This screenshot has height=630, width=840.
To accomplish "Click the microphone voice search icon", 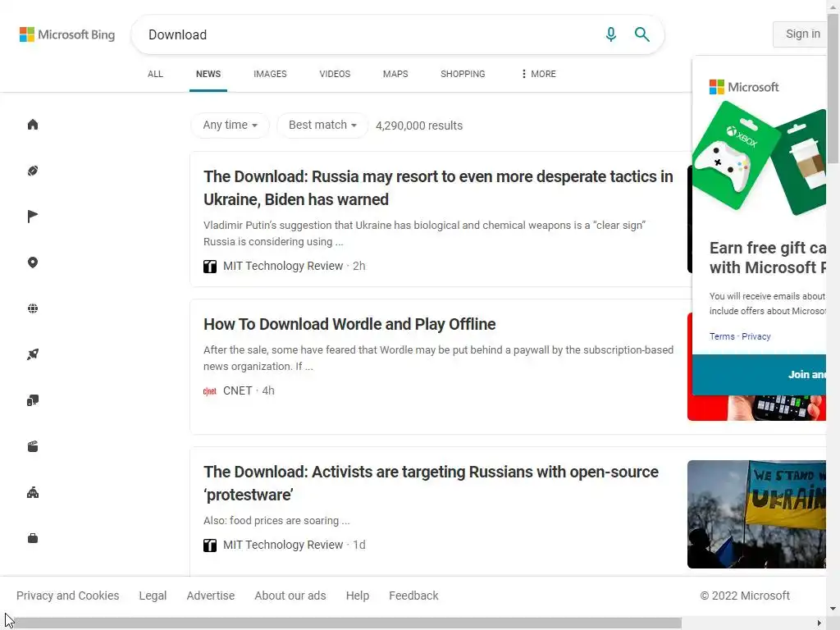I will click(610, 34).
